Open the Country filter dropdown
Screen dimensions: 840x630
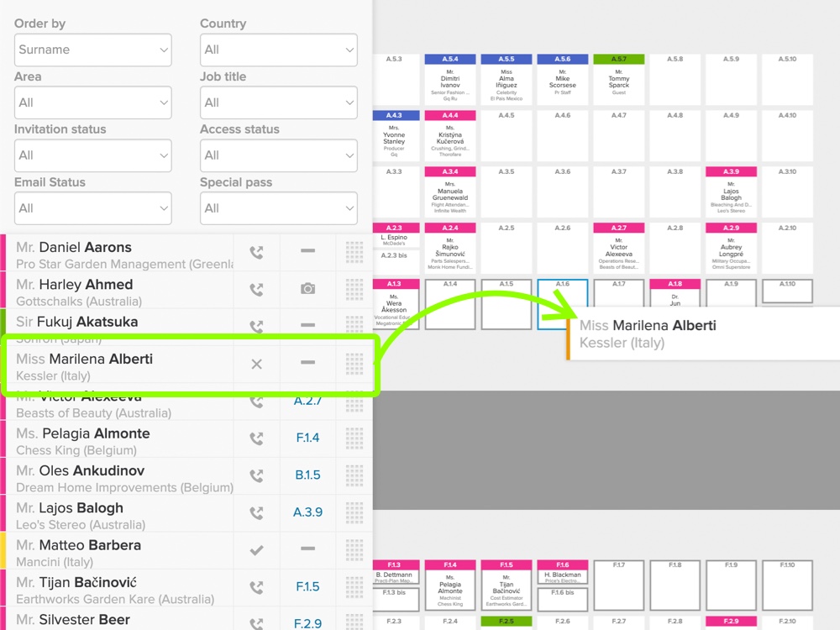point(279,50)
